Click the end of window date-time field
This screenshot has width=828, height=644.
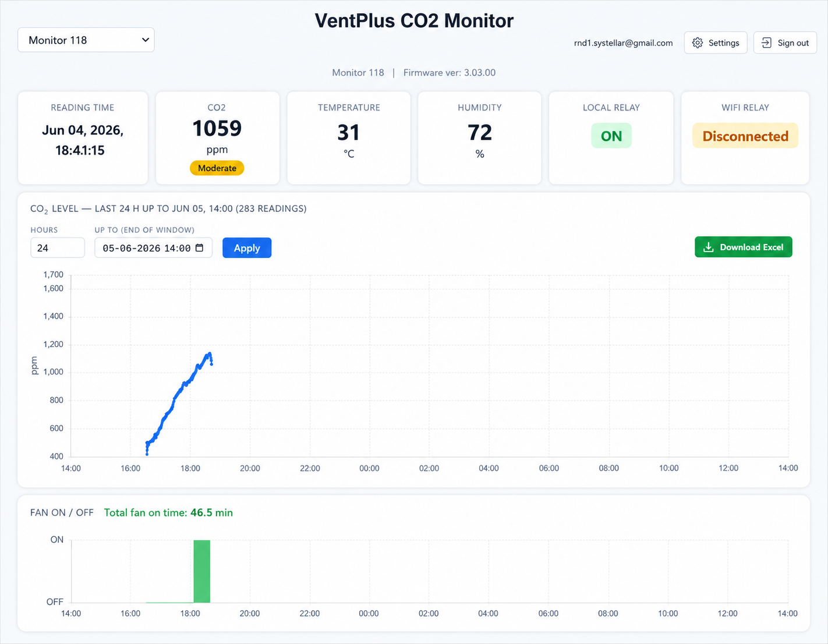153,248
